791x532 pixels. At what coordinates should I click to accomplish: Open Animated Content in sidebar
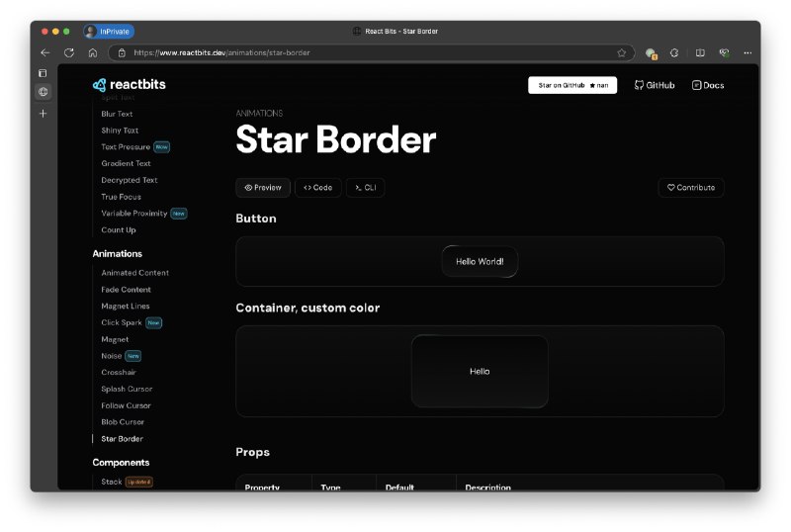coord(134,273)
